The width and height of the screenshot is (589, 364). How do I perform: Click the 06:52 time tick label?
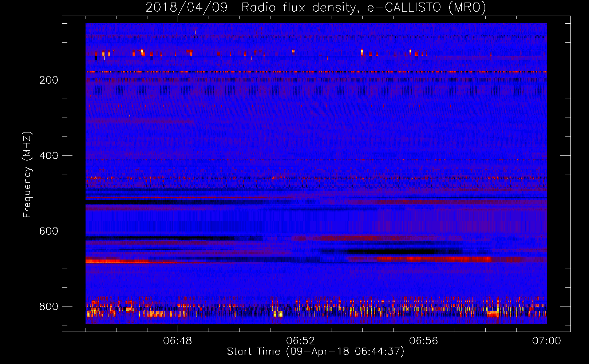[301, 341]
